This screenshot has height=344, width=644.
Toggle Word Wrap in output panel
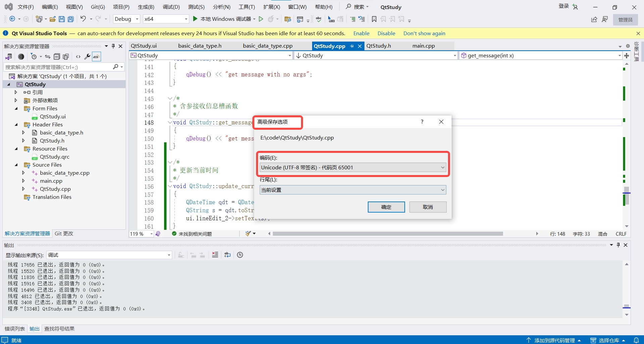228,255
